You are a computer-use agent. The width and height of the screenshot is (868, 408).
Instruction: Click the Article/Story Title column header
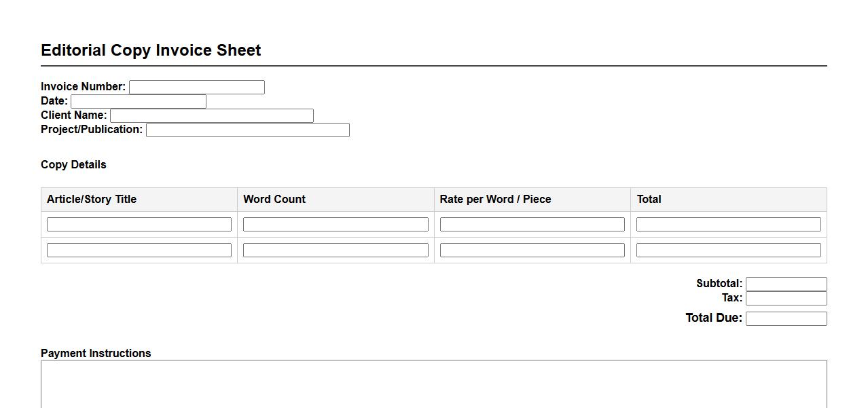pos(92,199)
